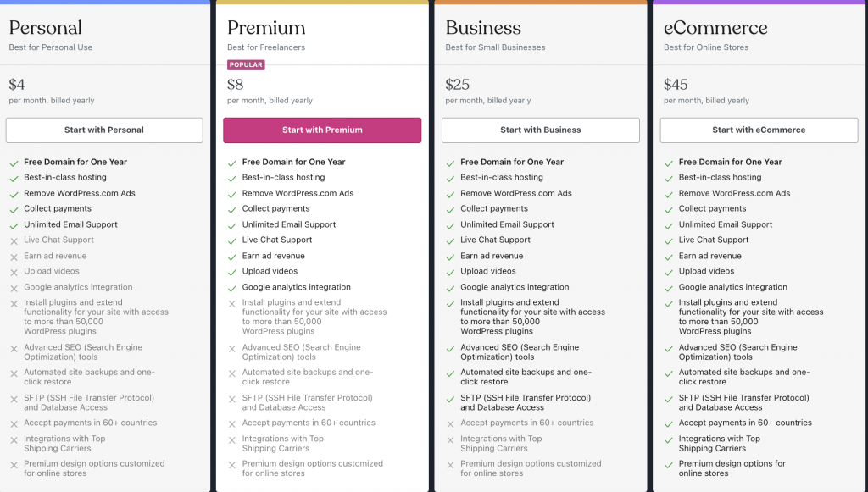Click the checkmark beside Personal's Free Domain
Image resolution: width=868 pixels, height=492 pixels.
tap(14, 163)
